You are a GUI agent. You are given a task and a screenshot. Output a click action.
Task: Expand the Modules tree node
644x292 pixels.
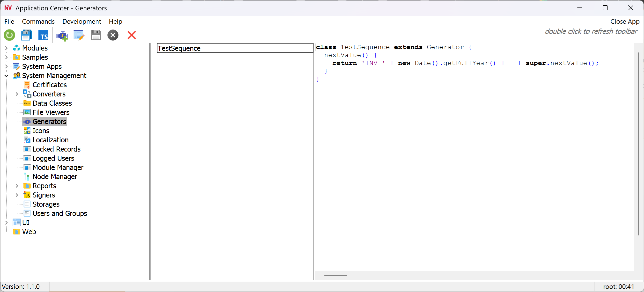(7, 48)
